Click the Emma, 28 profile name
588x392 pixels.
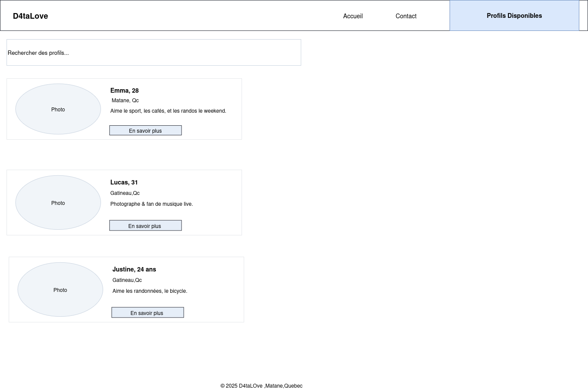[124, 90]
